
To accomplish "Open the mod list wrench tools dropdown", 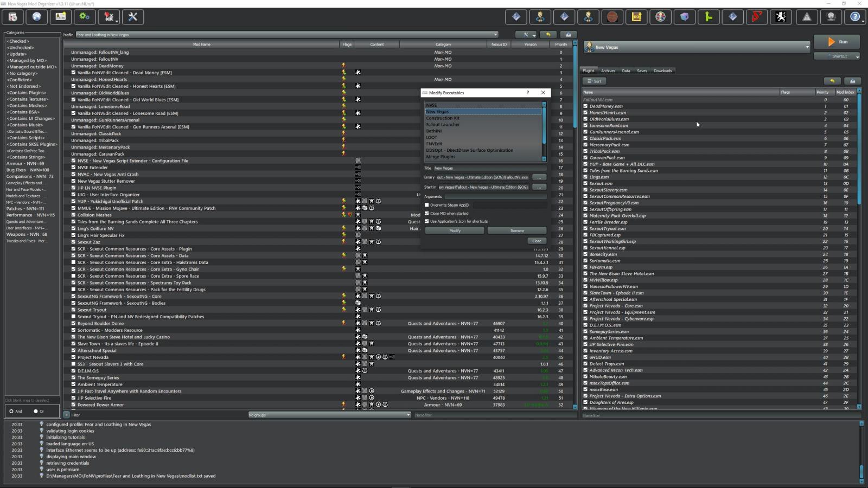I will [x=526, y=35].
